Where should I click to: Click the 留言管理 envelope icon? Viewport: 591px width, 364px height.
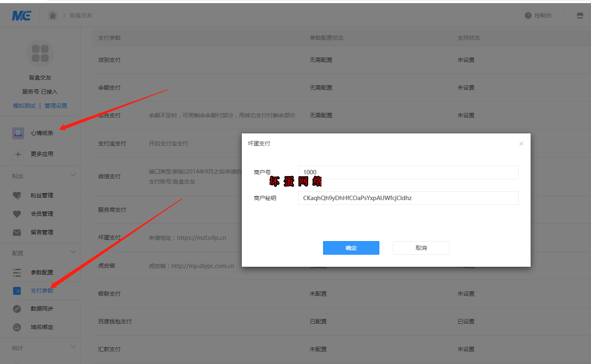[x=17, y=232]
